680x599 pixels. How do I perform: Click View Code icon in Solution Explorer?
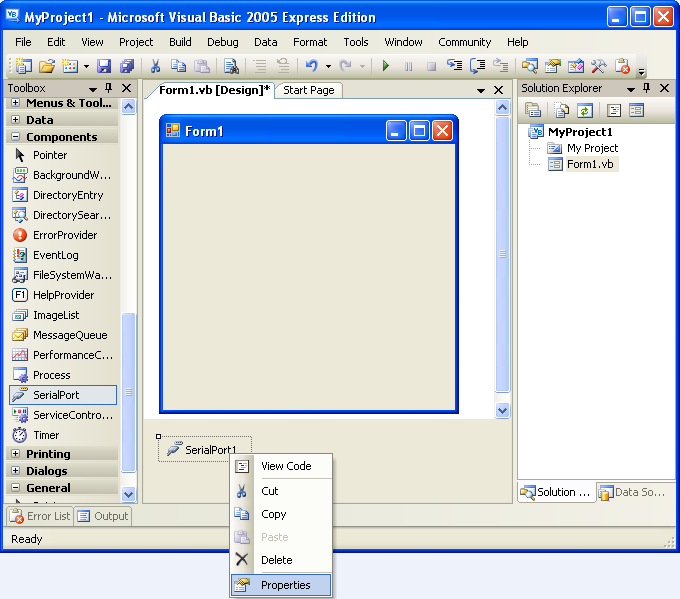pyautogui.click(x=614, y=110)
